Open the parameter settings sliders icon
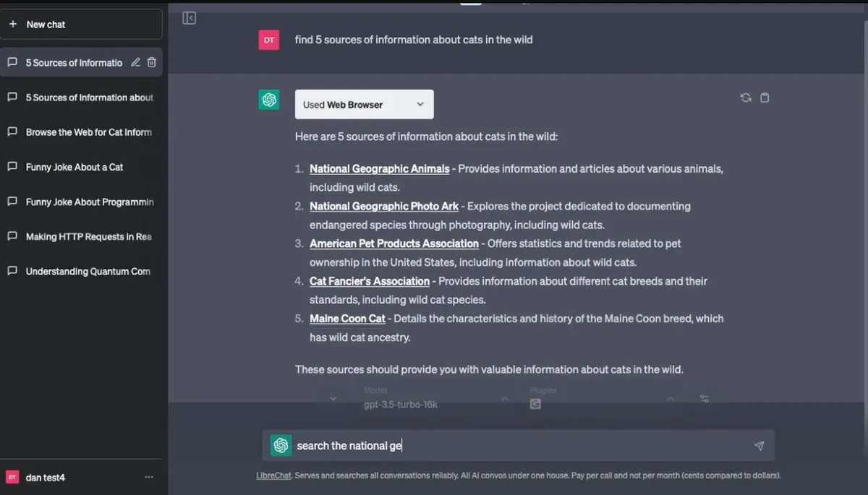The width and height of the screenshot is (868, 495). click(704, 399)
